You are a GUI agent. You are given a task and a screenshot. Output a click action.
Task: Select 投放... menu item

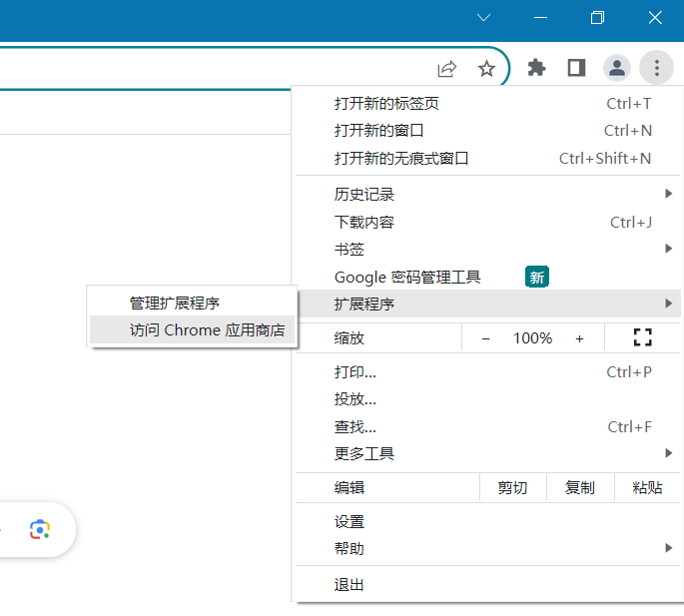click(487, 399)
